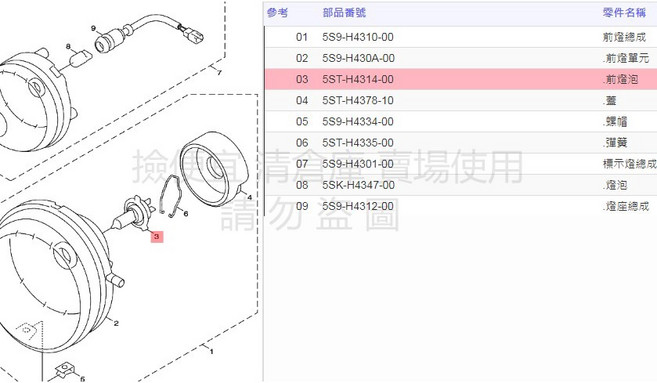
Task: Click callout 8 near small bulb
Action: coord(68,47)
